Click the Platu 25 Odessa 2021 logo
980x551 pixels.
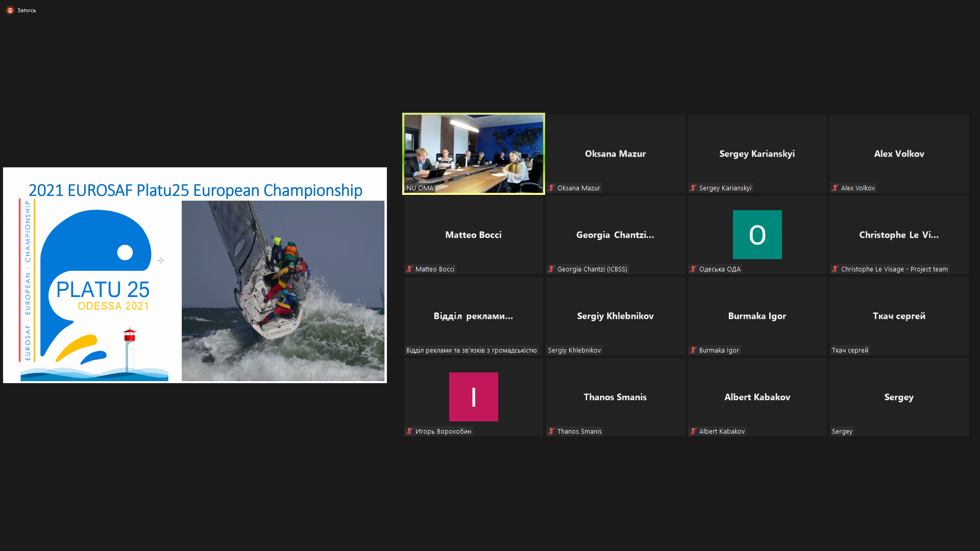pos(94,290)
